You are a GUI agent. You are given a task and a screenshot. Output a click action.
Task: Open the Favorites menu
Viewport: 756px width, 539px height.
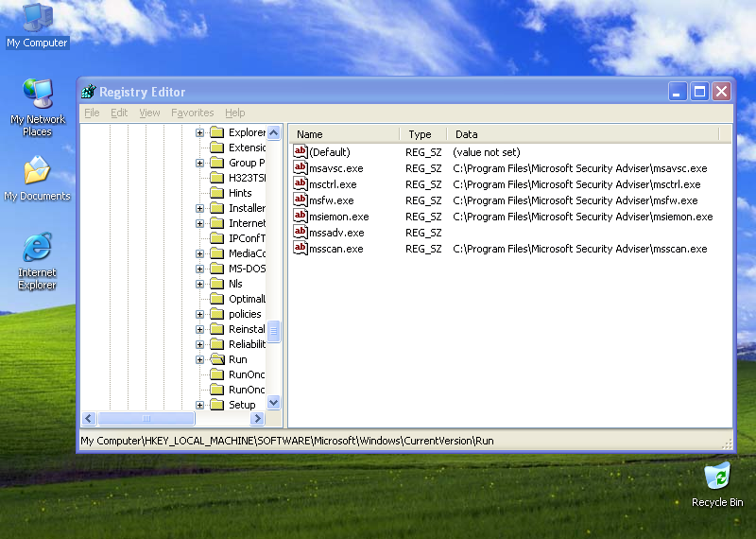[x=193, y=113]
